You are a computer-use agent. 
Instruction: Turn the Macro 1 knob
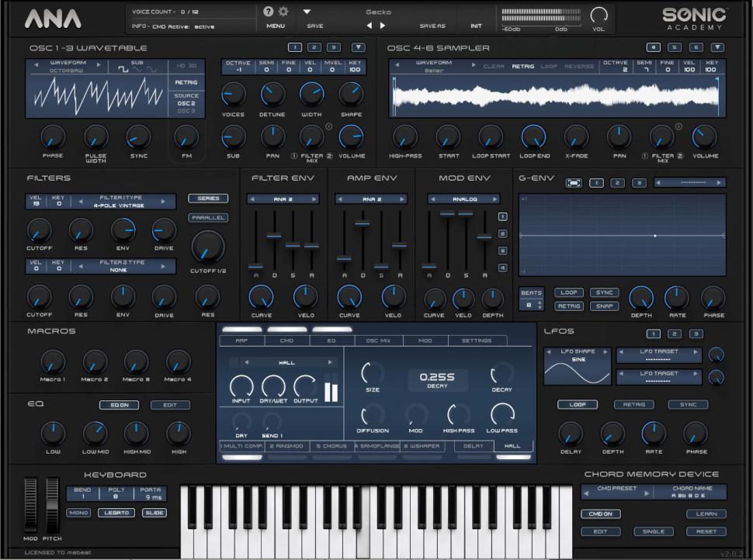pyautogui.click(x=52, y=361)
